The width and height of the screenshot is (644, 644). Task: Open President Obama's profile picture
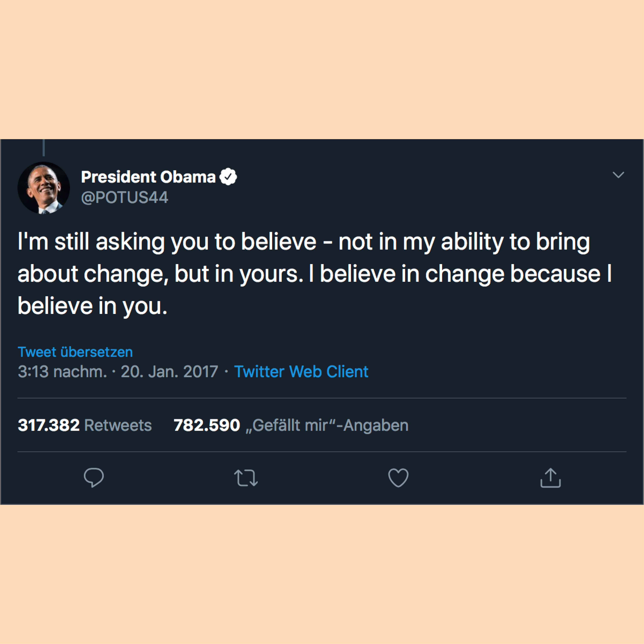pos(44,188)
